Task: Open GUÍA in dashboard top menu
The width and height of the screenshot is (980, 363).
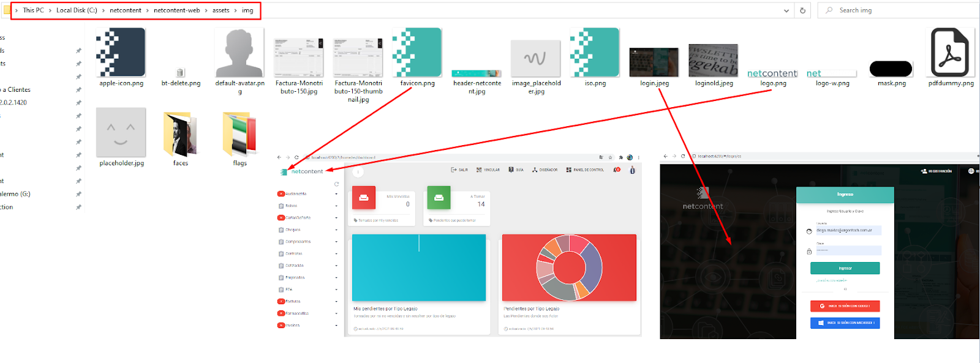Action: pos(516,170)
